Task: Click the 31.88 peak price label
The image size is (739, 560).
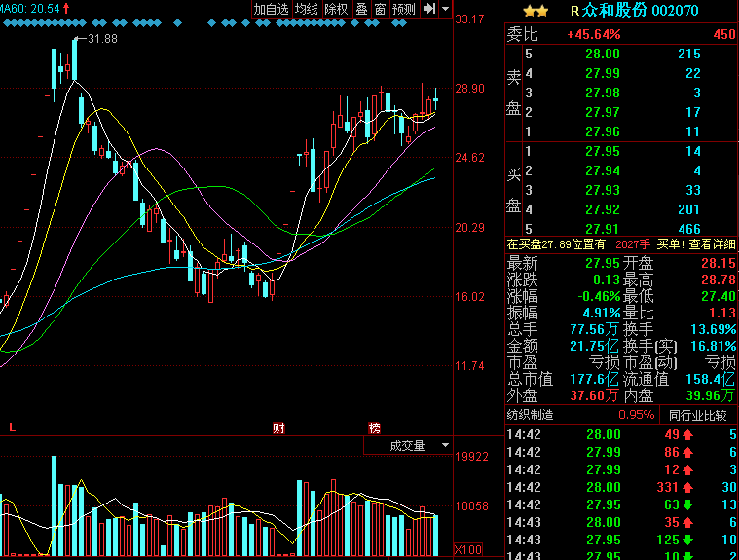Action: click(103, 39)
